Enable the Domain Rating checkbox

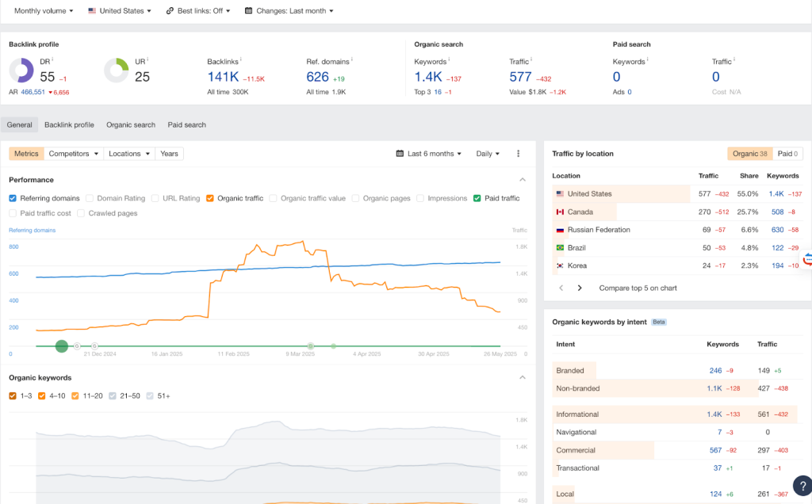(90, 198)
